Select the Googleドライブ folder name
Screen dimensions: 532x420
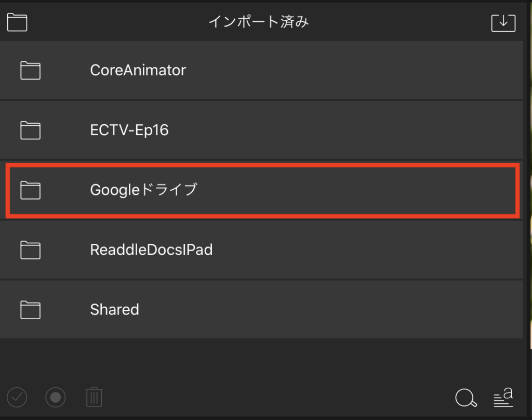click(x=144, y=190)
